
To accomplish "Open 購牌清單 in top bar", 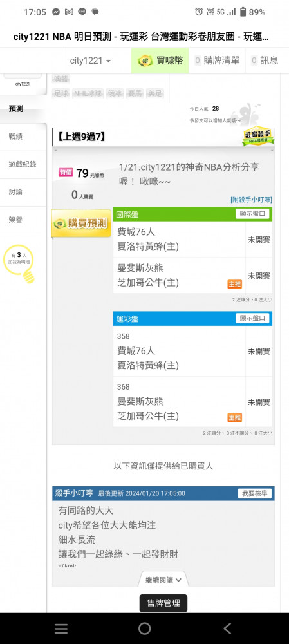I will 217,61.
